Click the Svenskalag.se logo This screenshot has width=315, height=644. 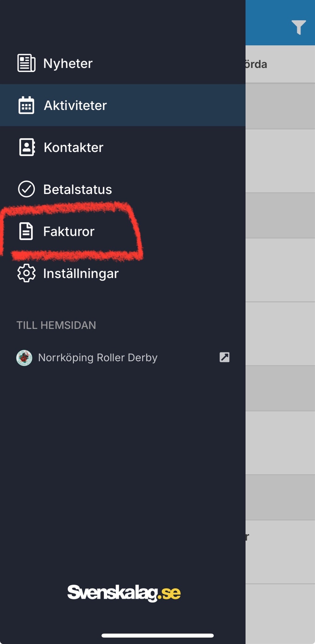tap(124, 593)
